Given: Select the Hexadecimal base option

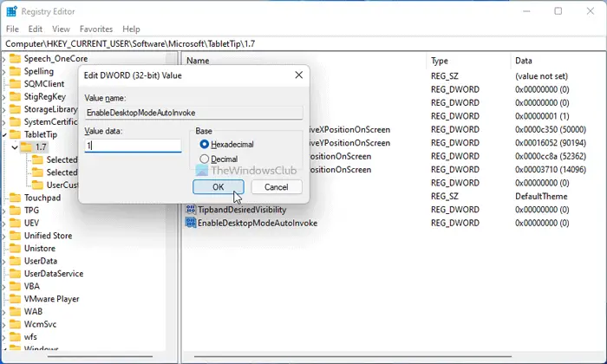Looking at the screenshot, I should point(227,145).
